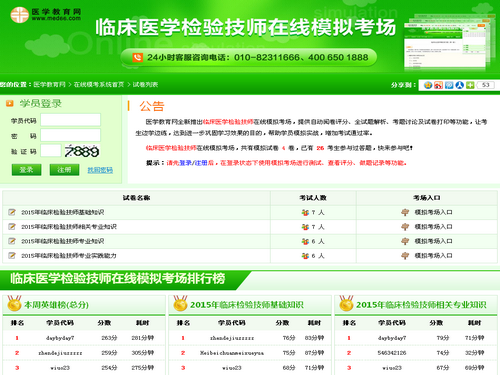Open 模拟考场入口 for 相关专业知识
The height and width of the screenshot is (375, 500).
coord(433,227)
